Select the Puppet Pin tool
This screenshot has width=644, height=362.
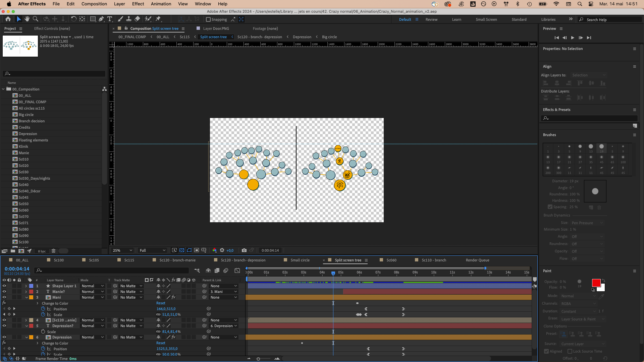pyautogui.click(x=158, y=19)
